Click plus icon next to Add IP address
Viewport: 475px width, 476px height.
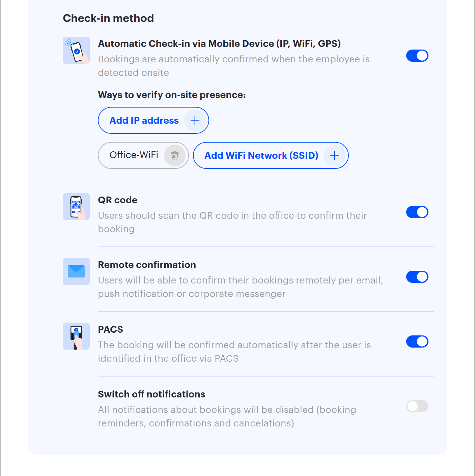tap(195, 120)
